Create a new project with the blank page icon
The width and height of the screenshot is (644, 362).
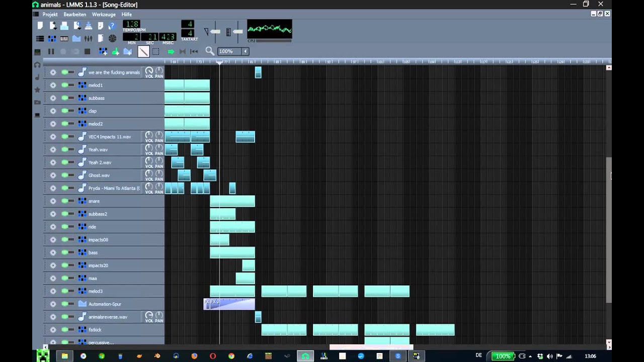click(40, 26)
